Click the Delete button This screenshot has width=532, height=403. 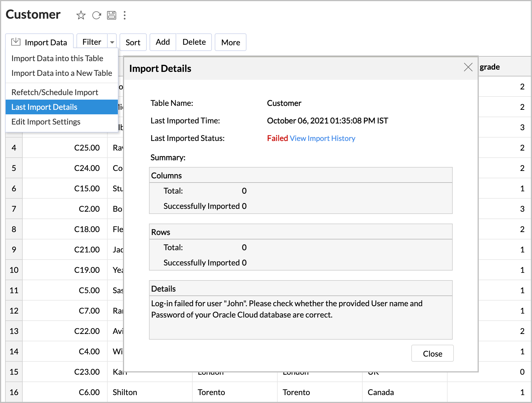coord(194,42)
